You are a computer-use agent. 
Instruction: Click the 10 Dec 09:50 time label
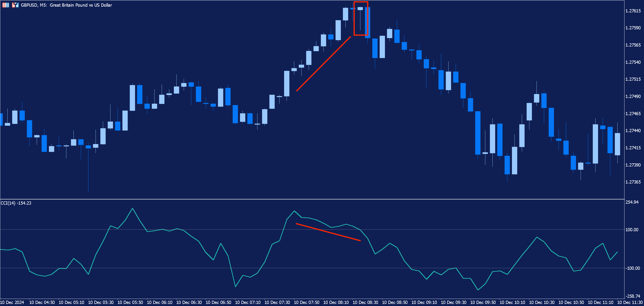coord(483,303)
